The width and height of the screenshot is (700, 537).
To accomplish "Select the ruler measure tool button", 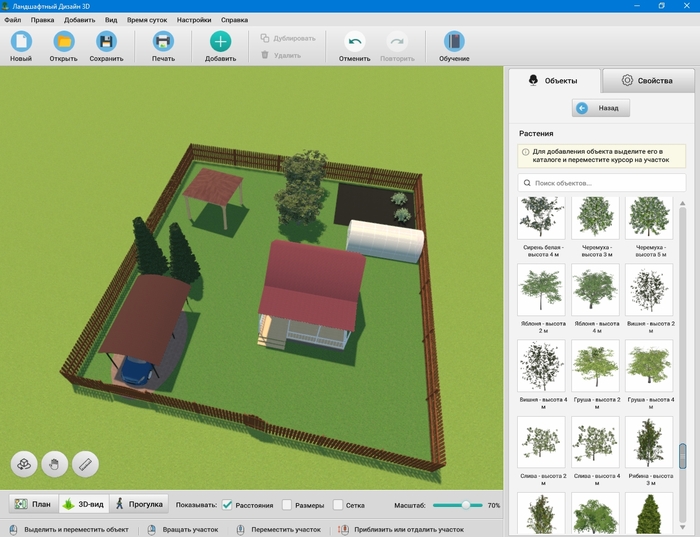I will [x=85, y=464].
